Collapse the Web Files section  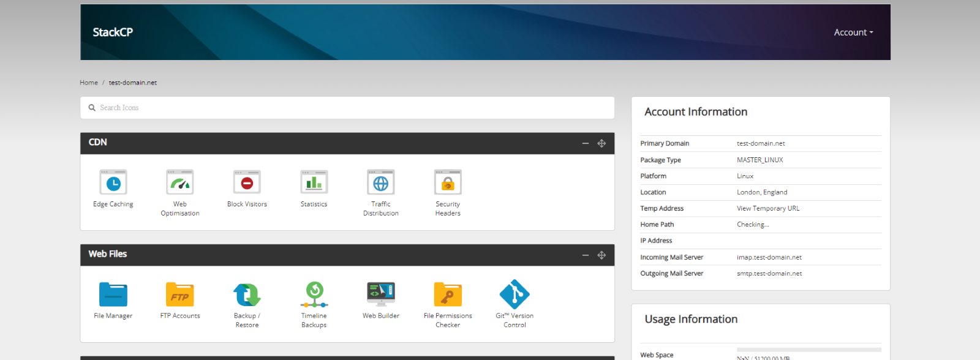tap(586, 255)
